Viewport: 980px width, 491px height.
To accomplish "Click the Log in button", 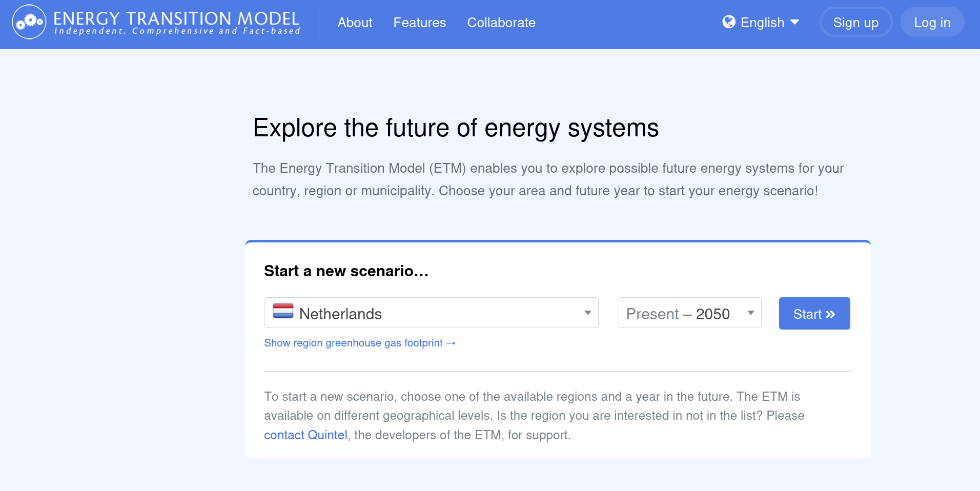I will pyautogui.click(x=932, y=22).
